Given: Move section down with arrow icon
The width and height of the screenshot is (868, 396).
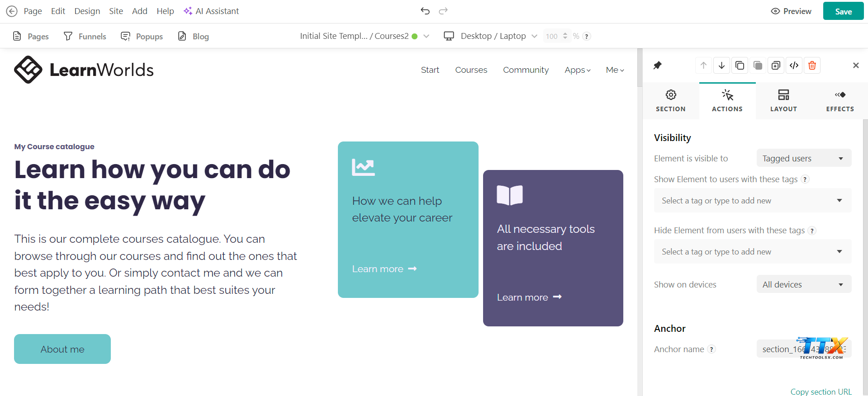Looking at the screenshot, I should coord(721,66).
